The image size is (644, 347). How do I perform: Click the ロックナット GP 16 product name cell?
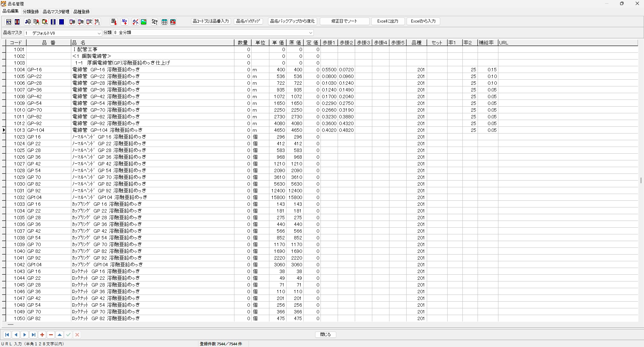pyautogui.click(x=152, y=271)
